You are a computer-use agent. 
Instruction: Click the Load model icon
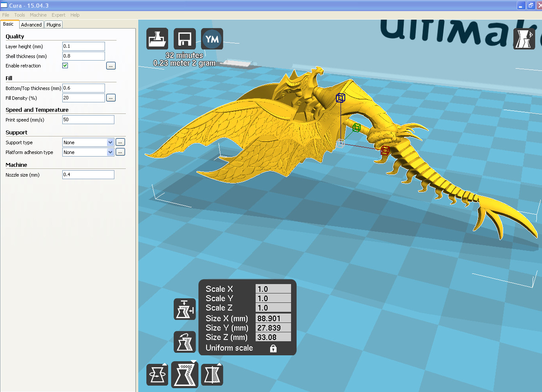[157, 39]
